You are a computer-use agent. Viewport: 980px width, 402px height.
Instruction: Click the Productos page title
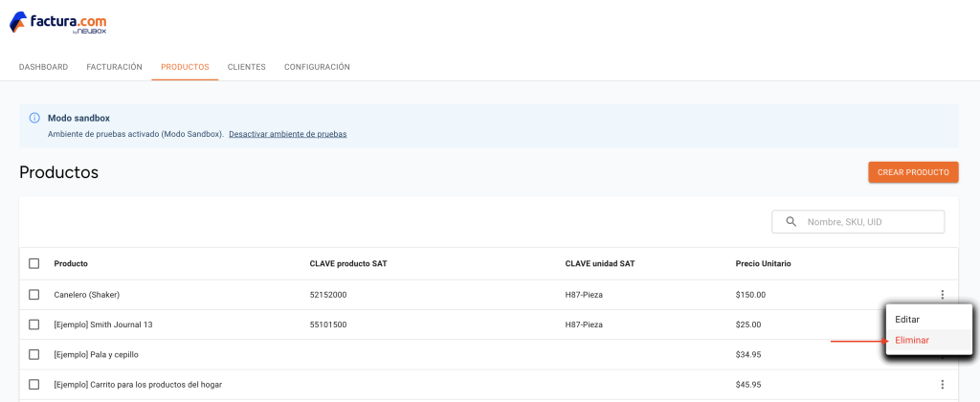(x=58, y=172)
